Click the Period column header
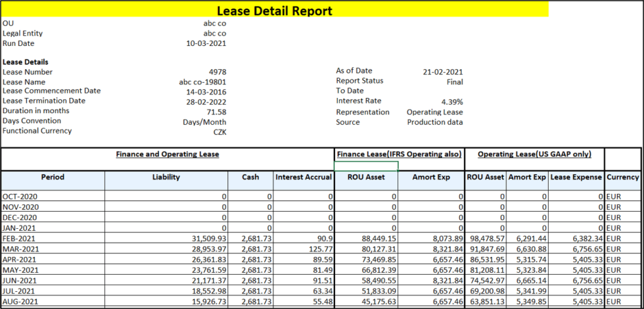 53,177
